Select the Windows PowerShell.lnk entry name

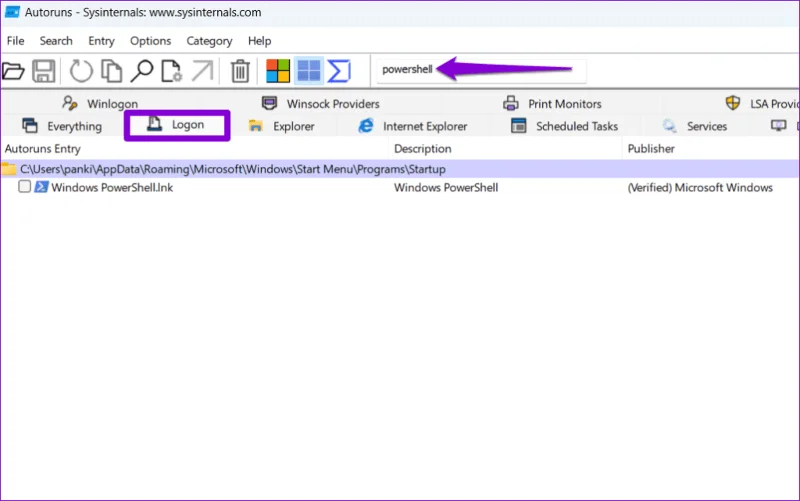(112, 187)
